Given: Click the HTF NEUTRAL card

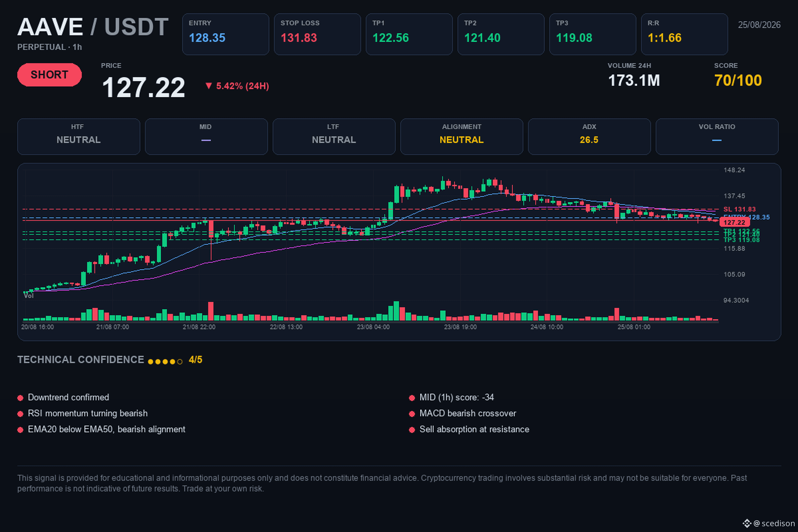Looking at the screenshot, I should click(79, 137).
